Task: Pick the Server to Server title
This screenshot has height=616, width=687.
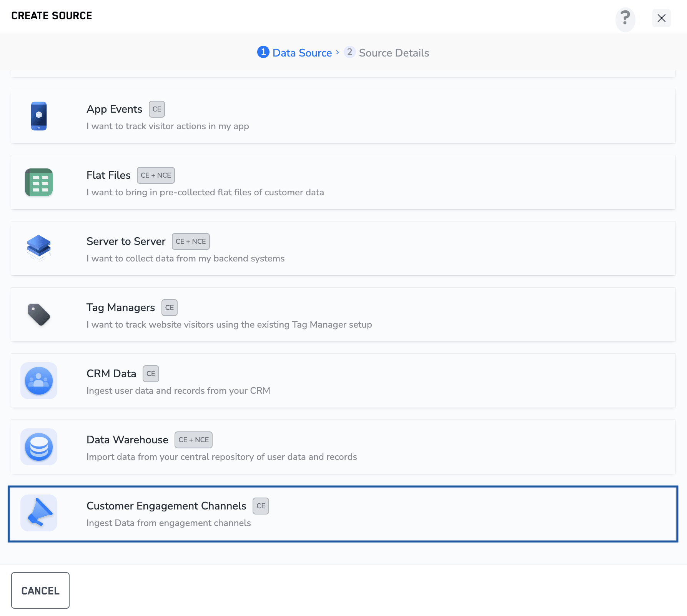Action: tap(126, 241)
